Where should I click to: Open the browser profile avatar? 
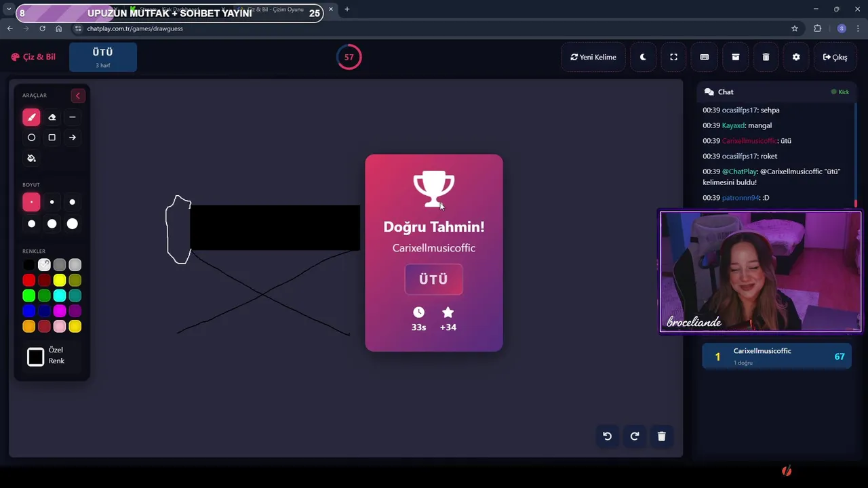842,28
